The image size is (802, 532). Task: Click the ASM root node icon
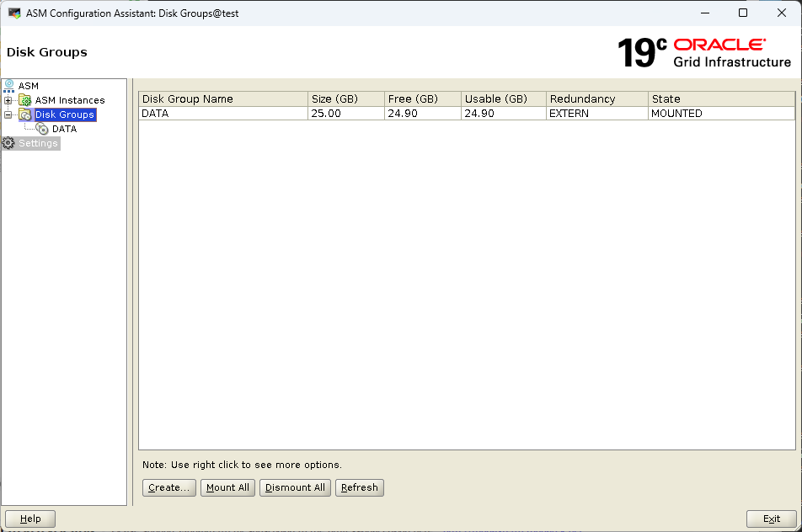[9, 86]
